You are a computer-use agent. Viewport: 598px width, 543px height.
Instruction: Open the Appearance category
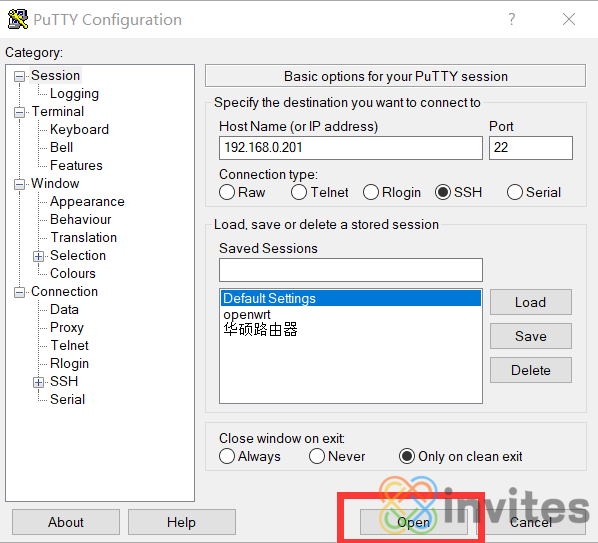[x=87, y=201]
